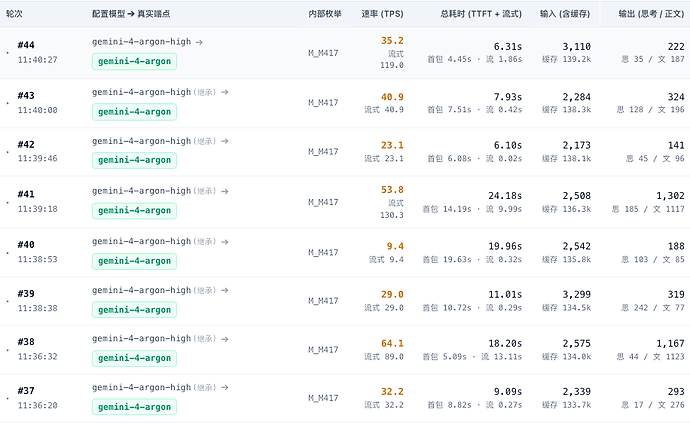
Task: Click the 输出 (思考 / 正文) column header
Action: 651,14
